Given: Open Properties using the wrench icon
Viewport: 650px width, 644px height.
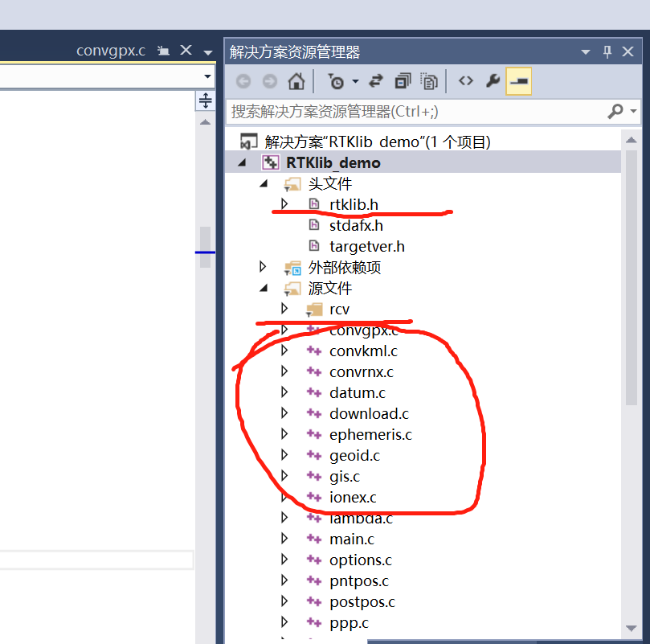Looking at the screenshot, I should [493, 80].
